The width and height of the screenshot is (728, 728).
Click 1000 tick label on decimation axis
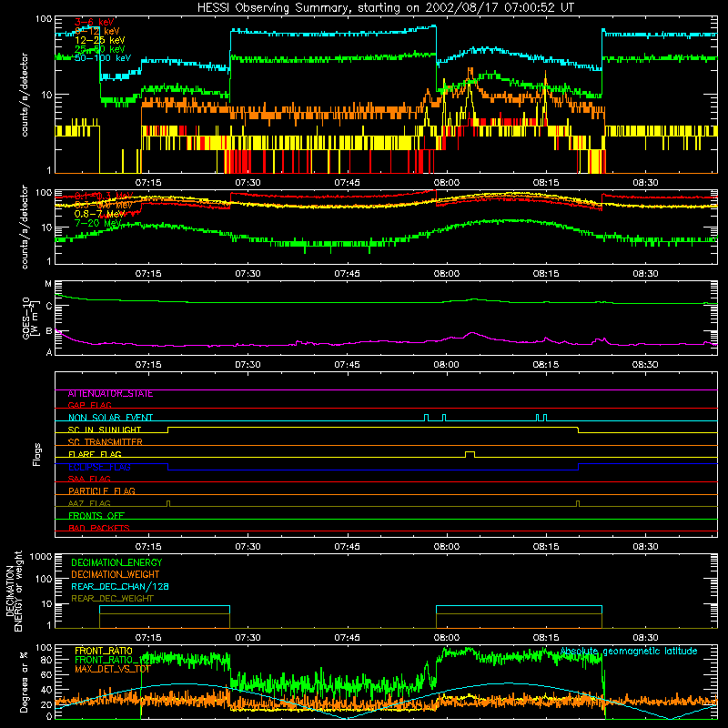point(40,557)
